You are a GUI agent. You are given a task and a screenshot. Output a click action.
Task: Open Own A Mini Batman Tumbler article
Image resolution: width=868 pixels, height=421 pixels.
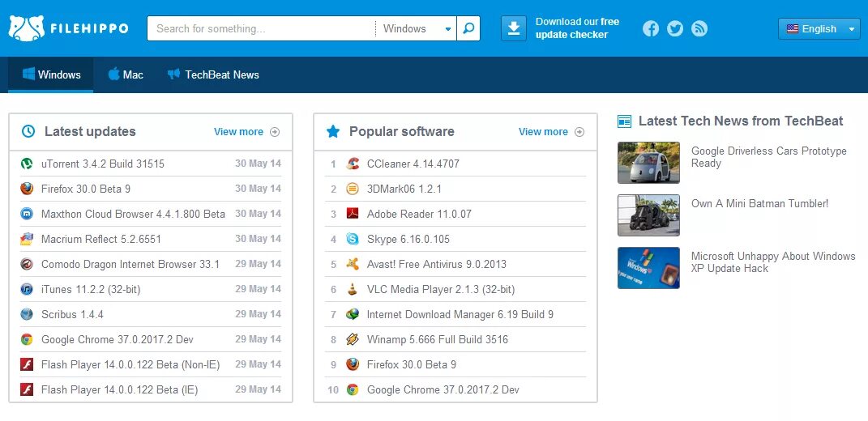pyautogui.click(x=759, y=203)
